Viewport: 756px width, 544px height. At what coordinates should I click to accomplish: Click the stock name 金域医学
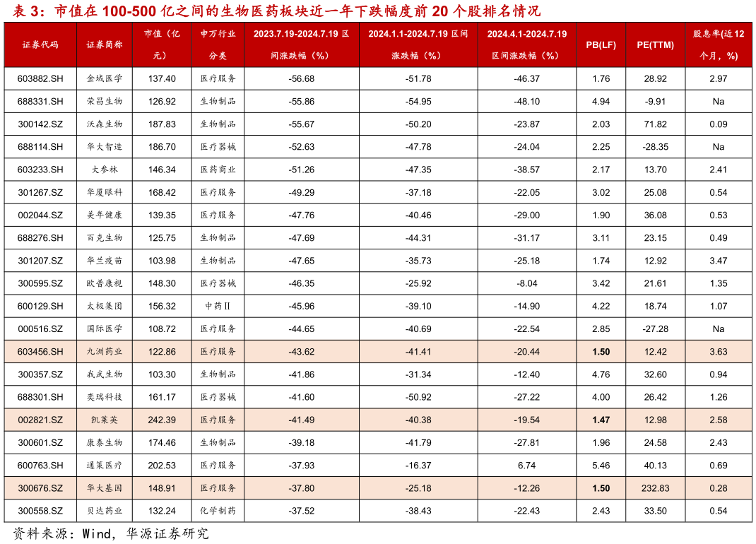point(105,78)
